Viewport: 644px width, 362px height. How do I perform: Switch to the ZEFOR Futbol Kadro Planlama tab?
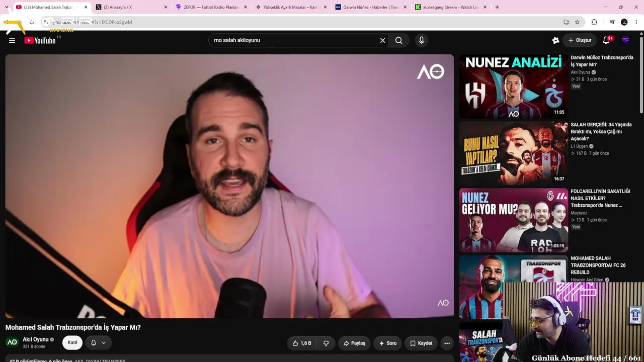[212, 7]
